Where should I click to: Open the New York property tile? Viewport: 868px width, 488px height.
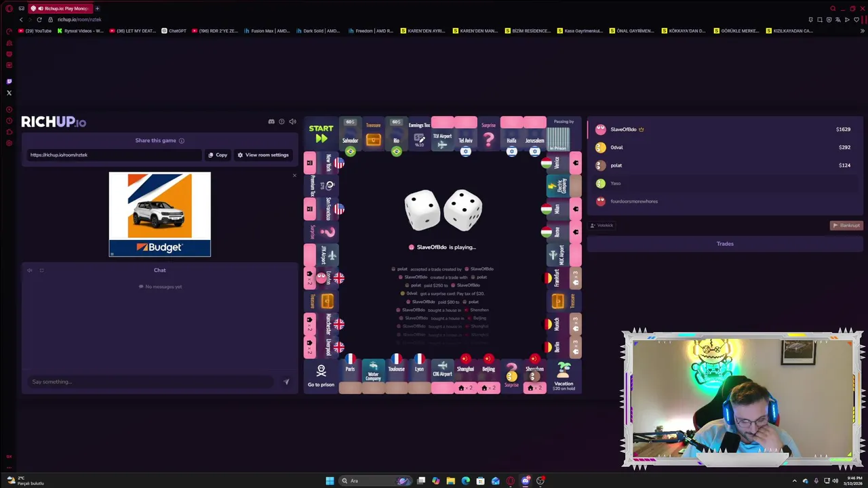pyautogui.click(x=321, y=163)
